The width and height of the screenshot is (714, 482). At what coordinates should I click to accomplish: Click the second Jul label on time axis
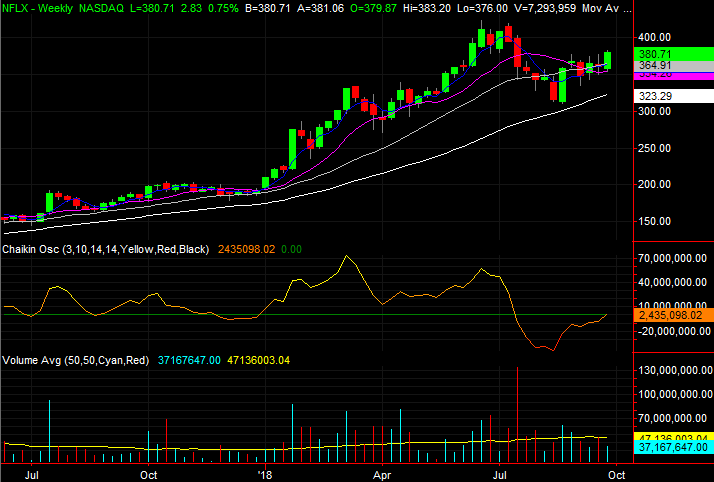pos(500,476)
